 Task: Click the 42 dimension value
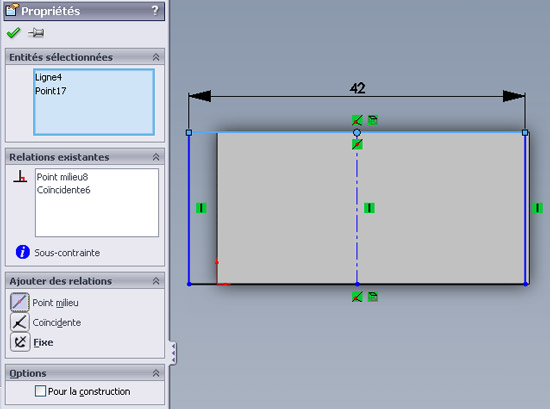[x=357, y=88]
